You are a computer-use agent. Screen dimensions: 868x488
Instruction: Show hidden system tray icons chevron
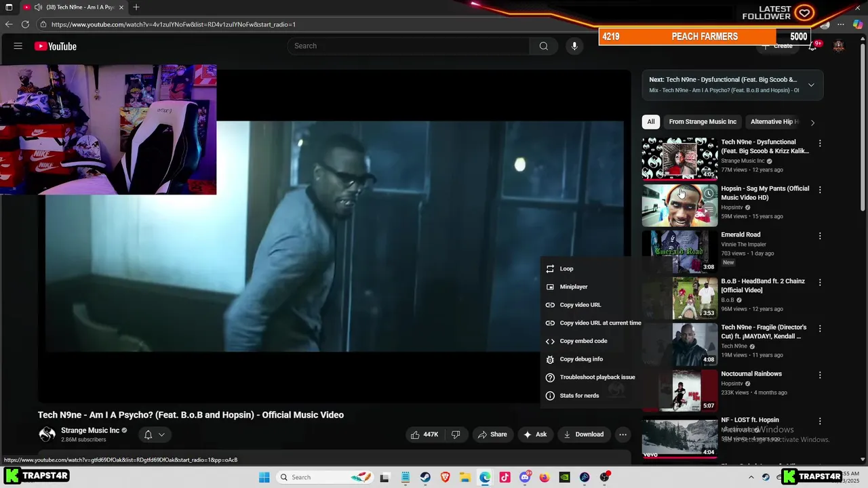pos(751,477)
